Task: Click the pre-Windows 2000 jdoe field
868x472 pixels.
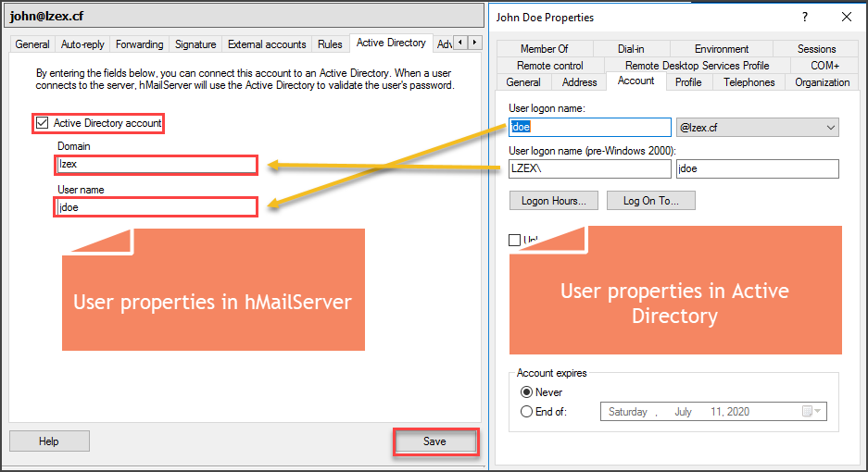Action: tap(757, 168)
